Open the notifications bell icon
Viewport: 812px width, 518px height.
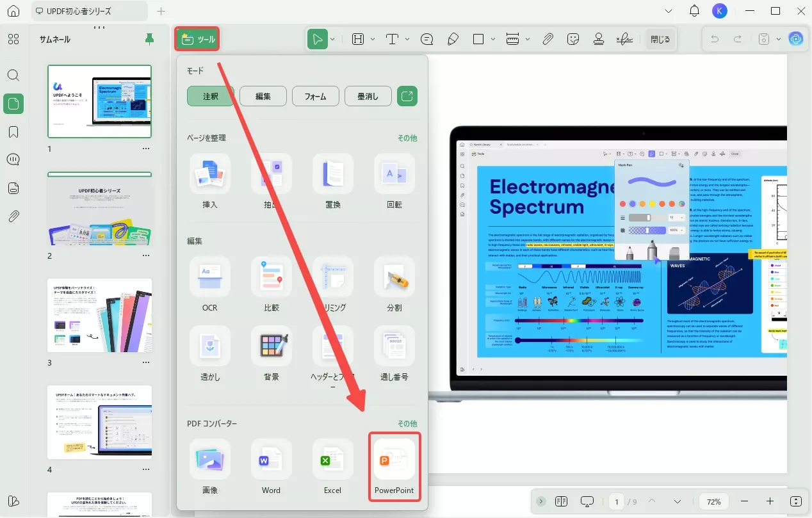694,11
